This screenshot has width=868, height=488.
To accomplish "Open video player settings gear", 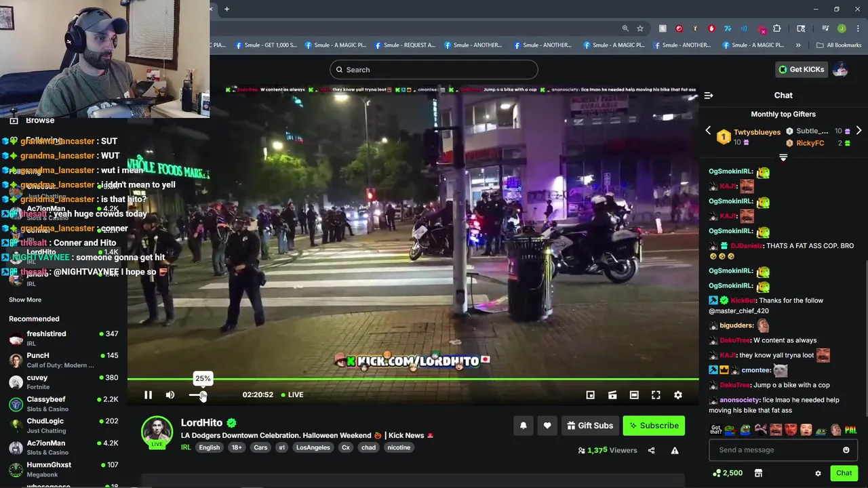I will point(678,395).
